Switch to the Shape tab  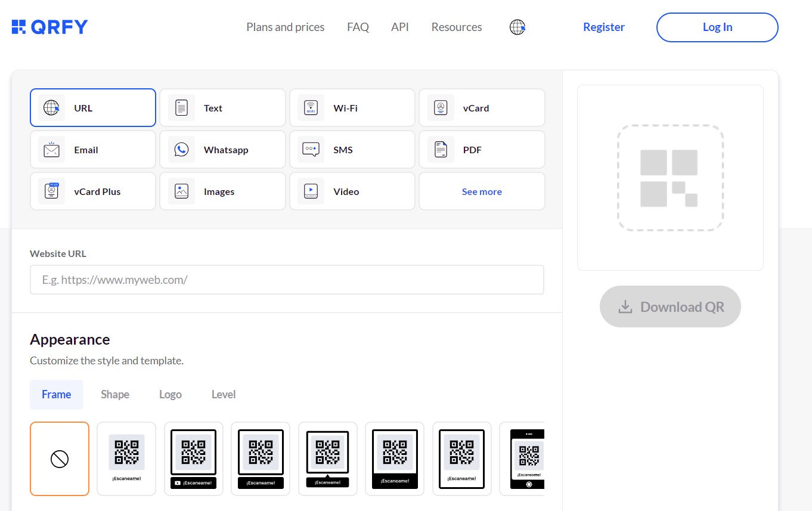coord(115,395)
